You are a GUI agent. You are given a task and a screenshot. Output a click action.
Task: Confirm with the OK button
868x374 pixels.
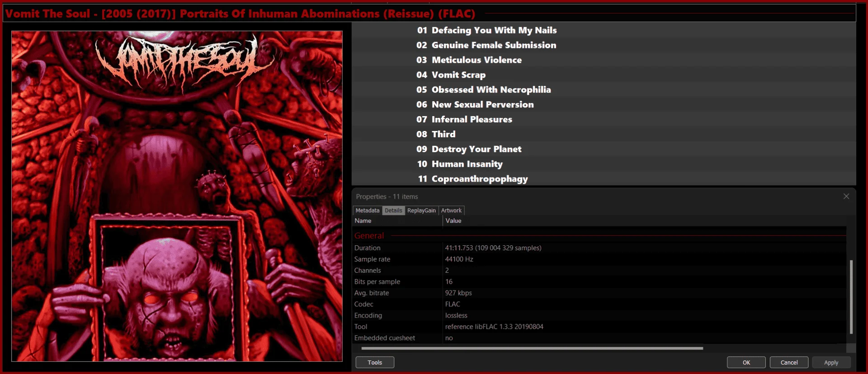tap(746, 362)
